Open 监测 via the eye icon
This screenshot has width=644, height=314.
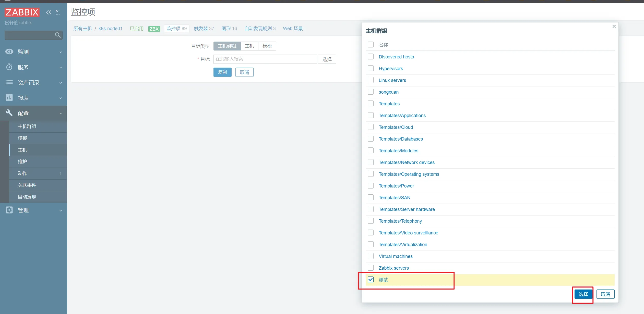pos(9,52)
